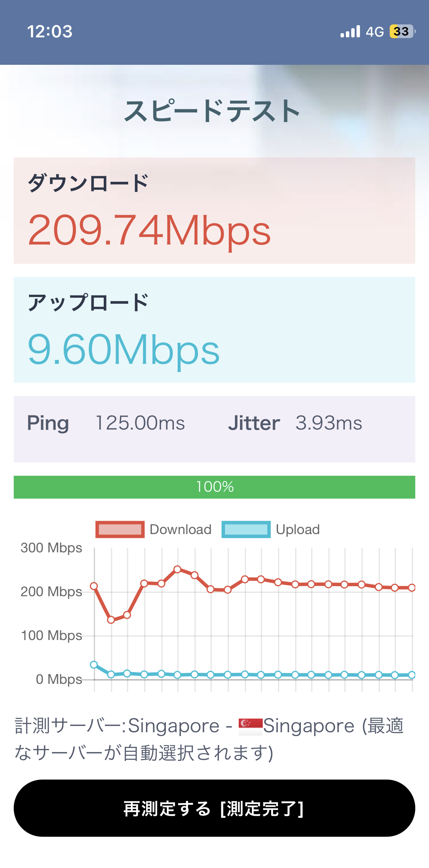The width and height of the screenshot is (429, 868).
Task: Tap the cellular signal strength icon
Action: [x=350, y=32]
